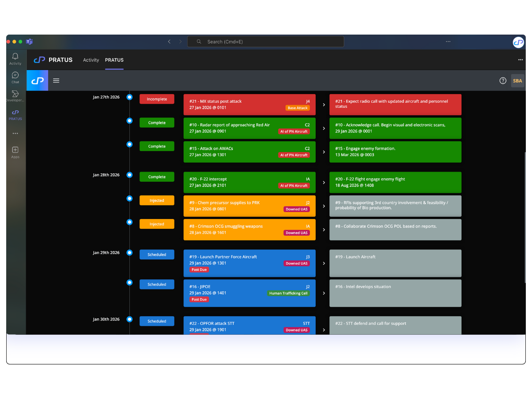Image resolution: width=532 pixels, height=399 pixels.
Task: Open the hamburger navigation menu
Action: [56, 81]
